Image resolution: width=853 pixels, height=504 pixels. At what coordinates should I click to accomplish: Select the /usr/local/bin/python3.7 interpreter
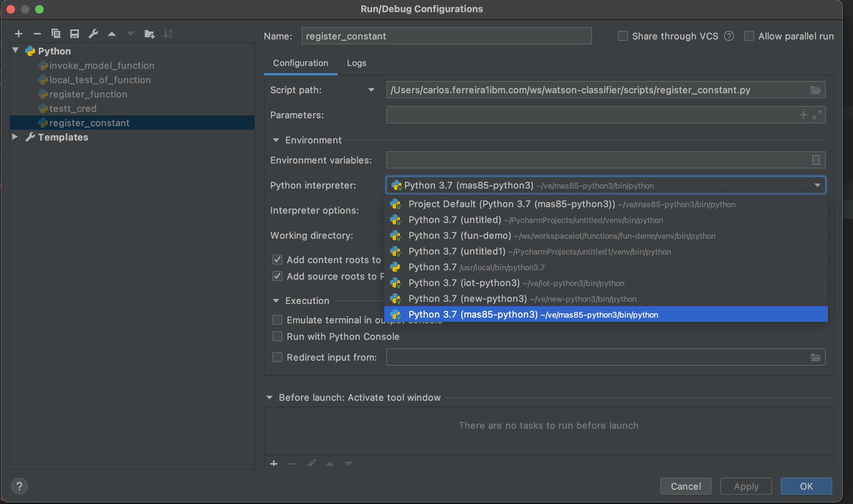coord(606,267)
